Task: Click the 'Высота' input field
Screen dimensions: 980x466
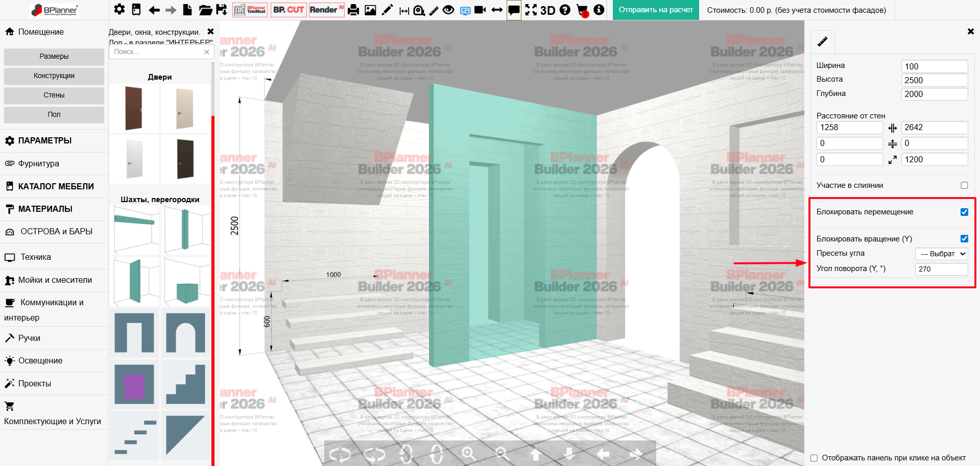Action: (935, 80)
